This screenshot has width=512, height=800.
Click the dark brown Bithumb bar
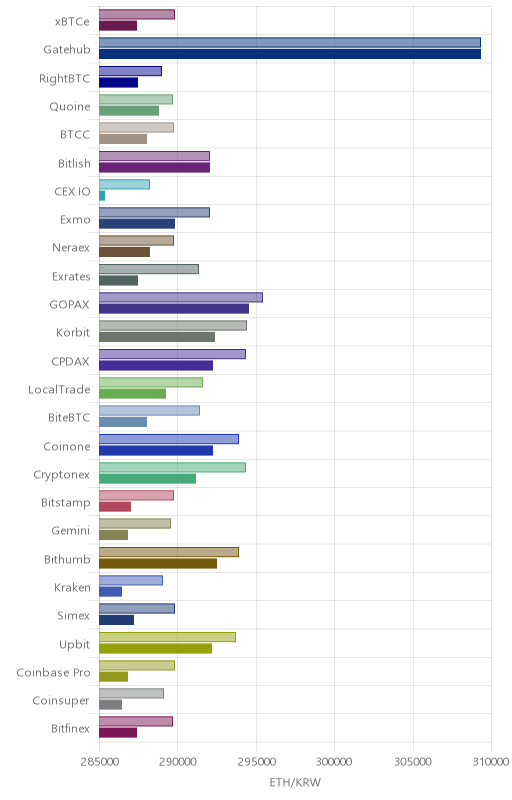click(x=158, y=563)
